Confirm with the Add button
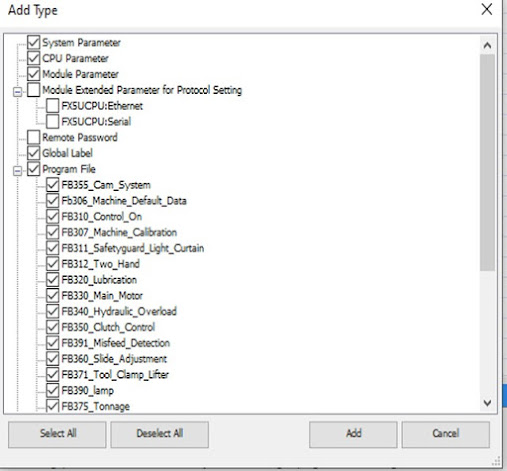Image resolution: width=507 pixels, height=471 pixels. click(353, 434)
